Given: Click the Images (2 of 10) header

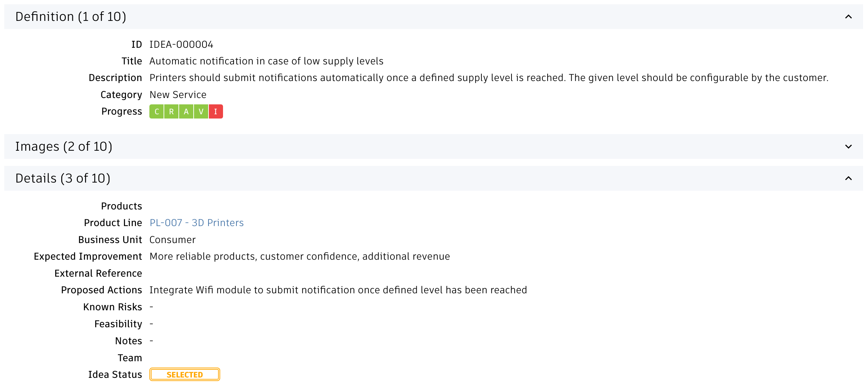Looking at the screenshot, I should point(64,146).
